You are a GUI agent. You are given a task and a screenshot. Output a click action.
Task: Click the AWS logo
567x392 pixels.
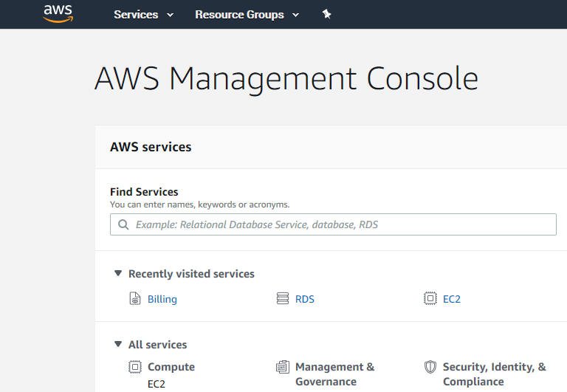pos(58,14)
